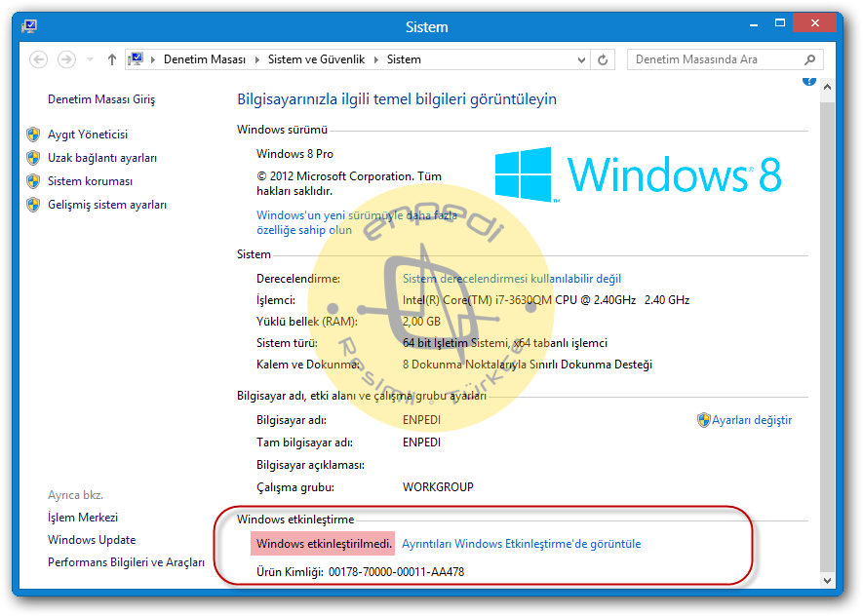Image resolution: width=863 pixels, height=616 pixels.
Task: Click the ENPEDI value beside Tam bilgisayar adı
Action: 421,443
